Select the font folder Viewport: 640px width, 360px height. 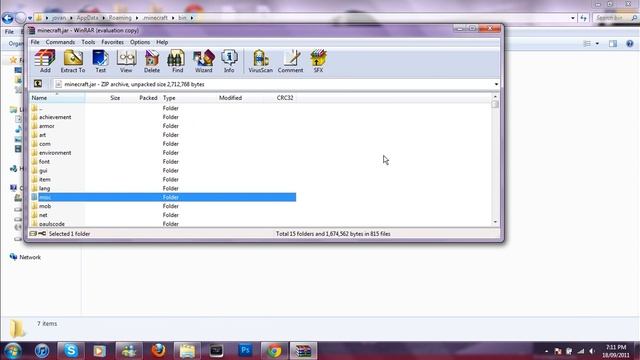coord(163,162)
